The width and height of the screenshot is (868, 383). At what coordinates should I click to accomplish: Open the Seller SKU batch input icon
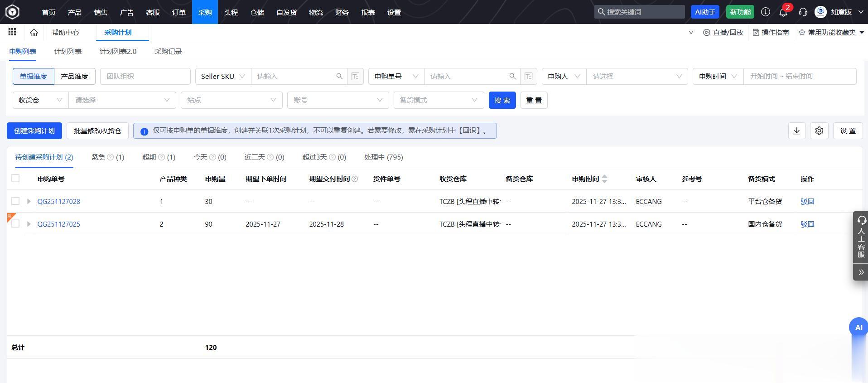pos(356,76)
